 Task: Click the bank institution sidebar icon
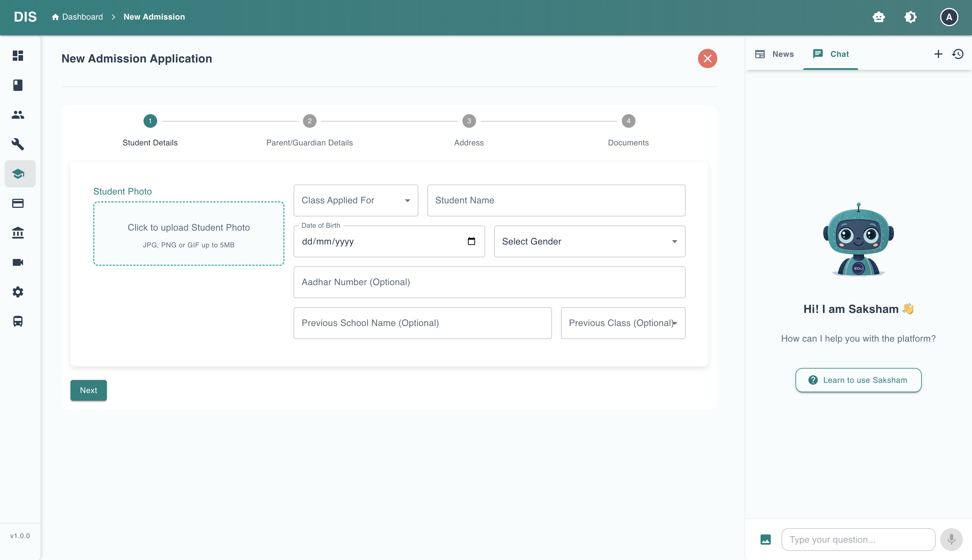18,233
